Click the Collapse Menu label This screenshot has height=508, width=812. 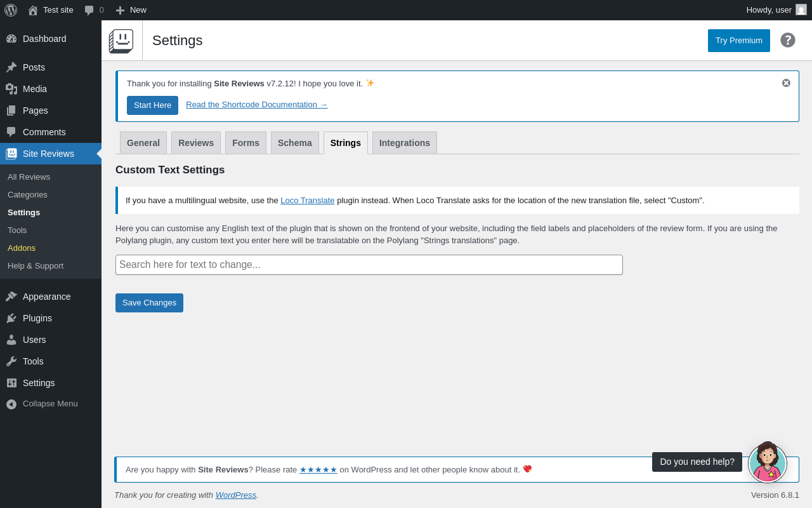point(50,403)
